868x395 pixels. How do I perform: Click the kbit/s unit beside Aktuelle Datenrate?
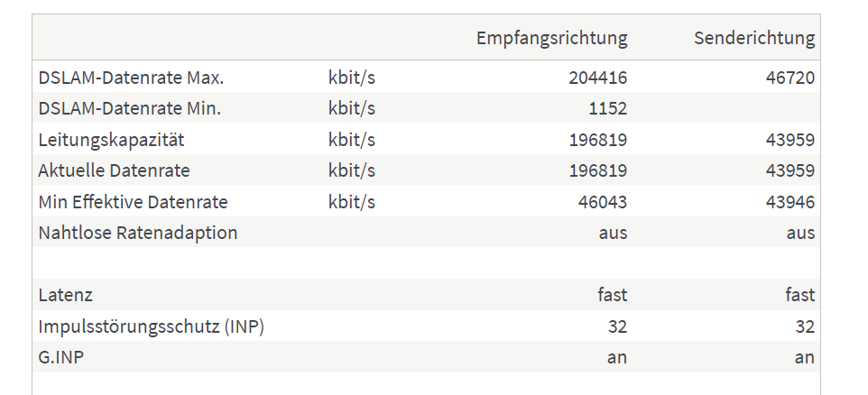tap(352, 170)
